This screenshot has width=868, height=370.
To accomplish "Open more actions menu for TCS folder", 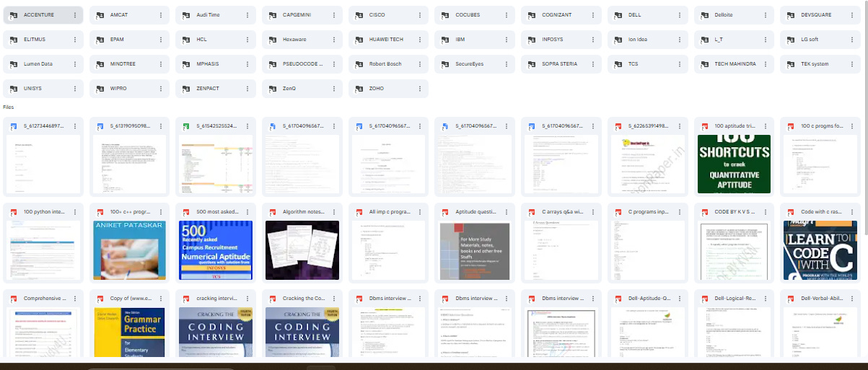I will (x=680, y=63).
